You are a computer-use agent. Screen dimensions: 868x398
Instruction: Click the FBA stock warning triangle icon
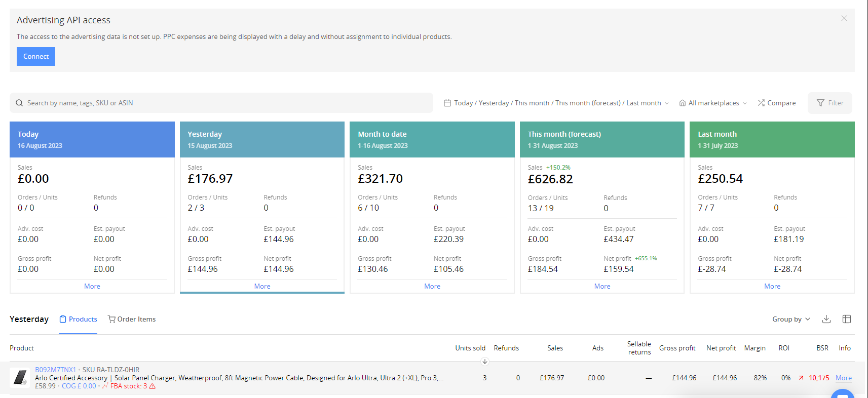pos(153,386)
